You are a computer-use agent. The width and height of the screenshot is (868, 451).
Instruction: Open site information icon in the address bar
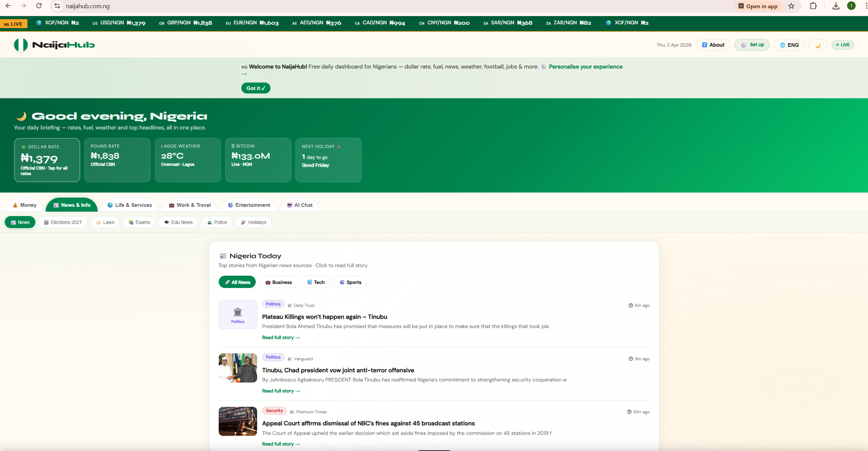coord(57,6)
